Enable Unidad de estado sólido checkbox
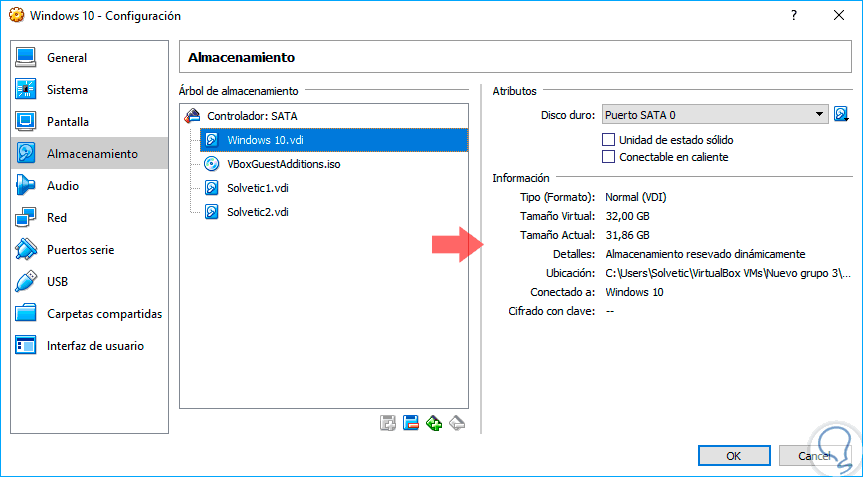This screenshot has width=863, height=477. tap(608, 140)
